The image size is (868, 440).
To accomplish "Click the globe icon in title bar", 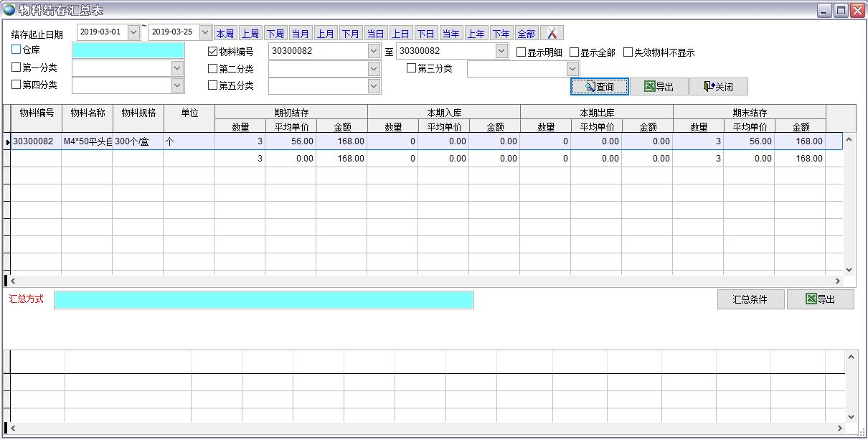I will (x=9, y=10).
